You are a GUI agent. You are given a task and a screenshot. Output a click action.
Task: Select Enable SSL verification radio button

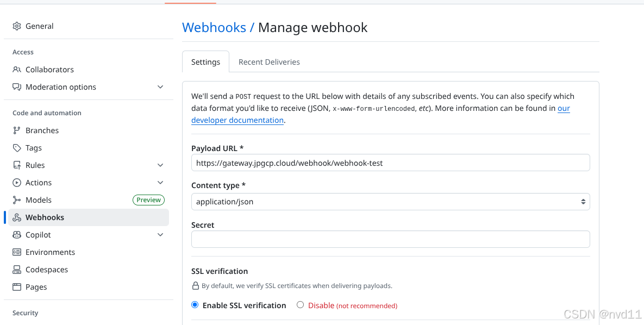click(x=195, y=305)
